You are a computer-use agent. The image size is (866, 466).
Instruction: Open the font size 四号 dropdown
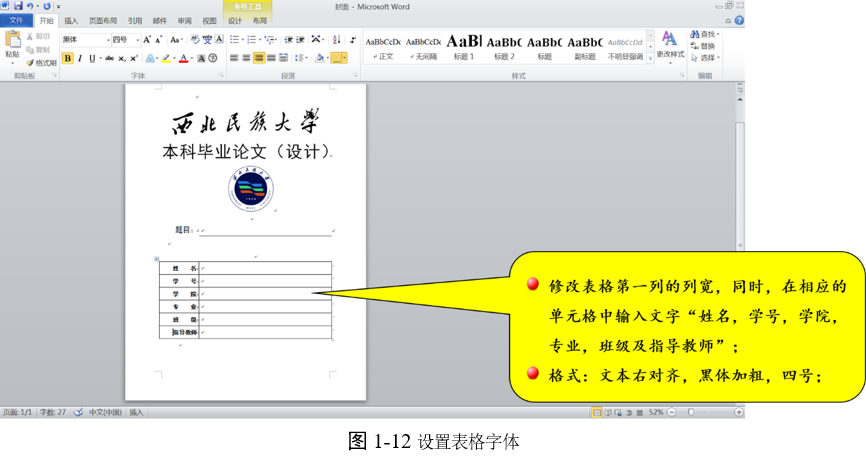(138, 40)
